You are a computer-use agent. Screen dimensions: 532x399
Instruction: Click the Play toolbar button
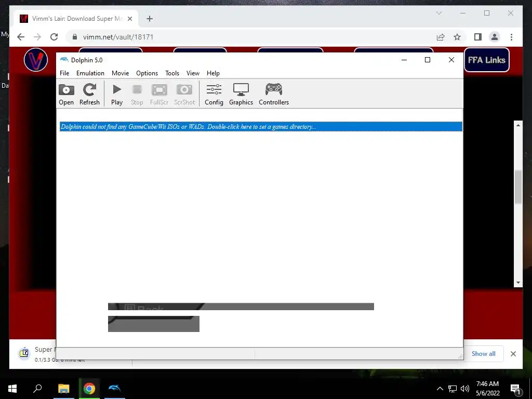point(117,95)
